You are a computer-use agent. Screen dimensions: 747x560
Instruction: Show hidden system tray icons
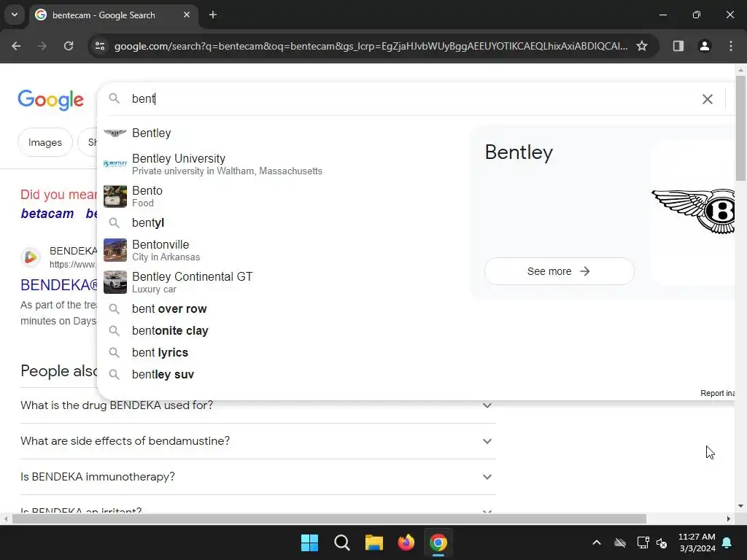[597, 542]
